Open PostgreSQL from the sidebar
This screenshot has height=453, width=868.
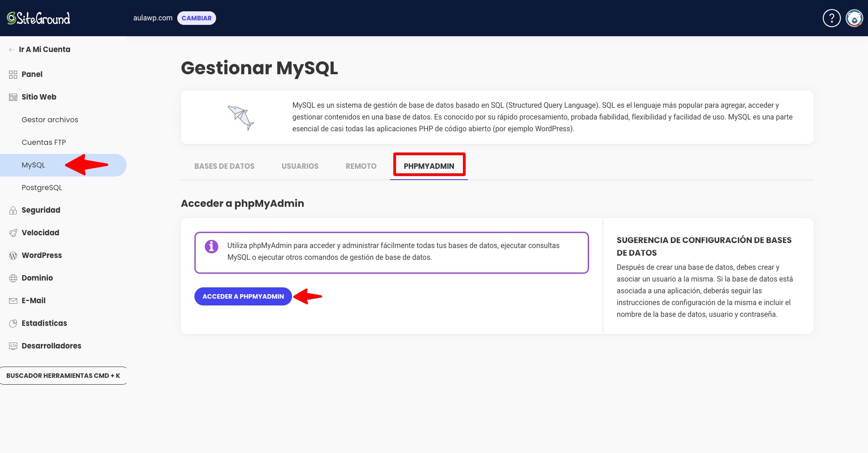(x=42, y=187)
